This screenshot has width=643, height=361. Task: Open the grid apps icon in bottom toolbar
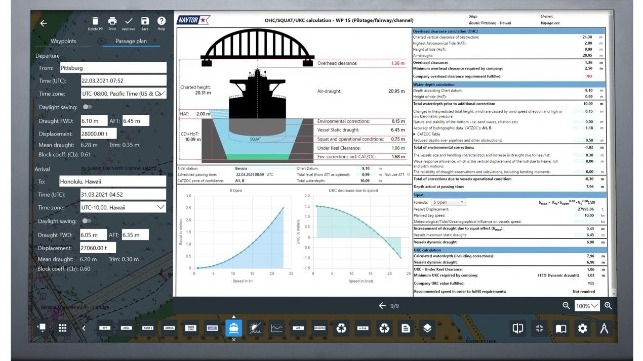click(62, 328)
